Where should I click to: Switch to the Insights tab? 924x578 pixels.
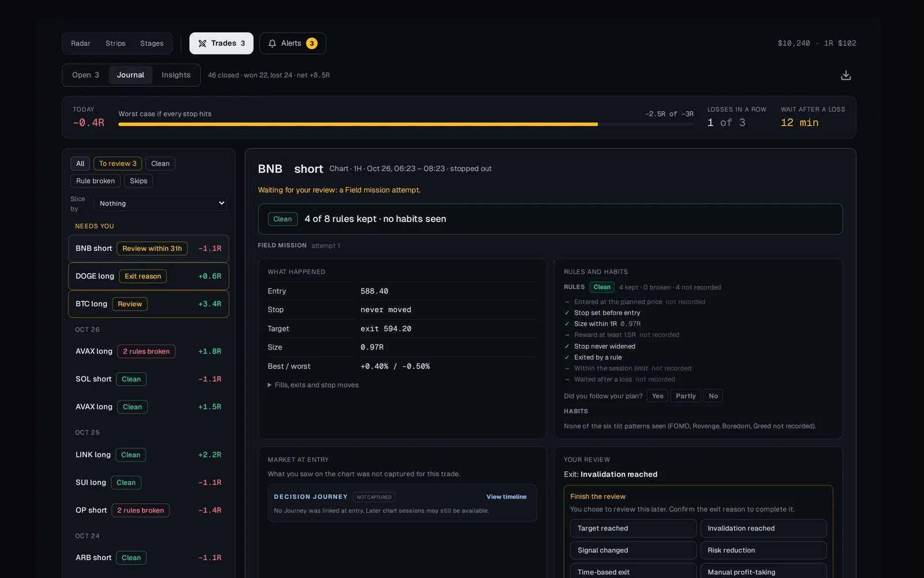pyautogui.click(x=176, y=75)
